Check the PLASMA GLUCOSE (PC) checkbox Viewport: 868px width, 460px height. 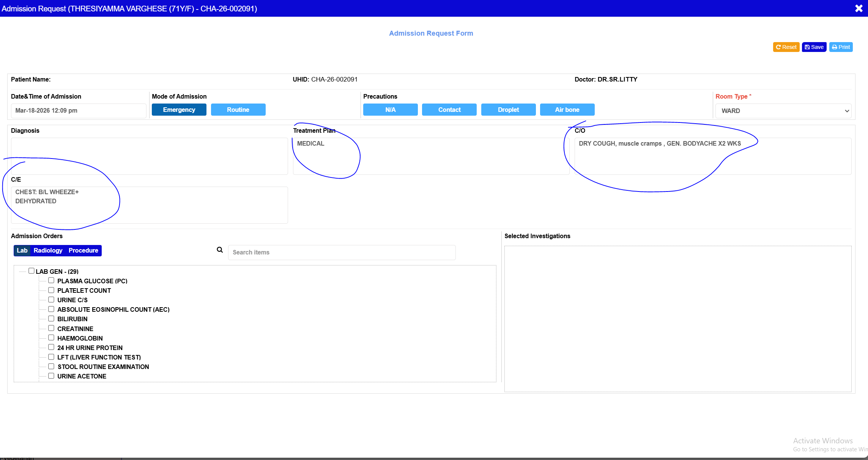pyautogui.click(x=51, y=281)
